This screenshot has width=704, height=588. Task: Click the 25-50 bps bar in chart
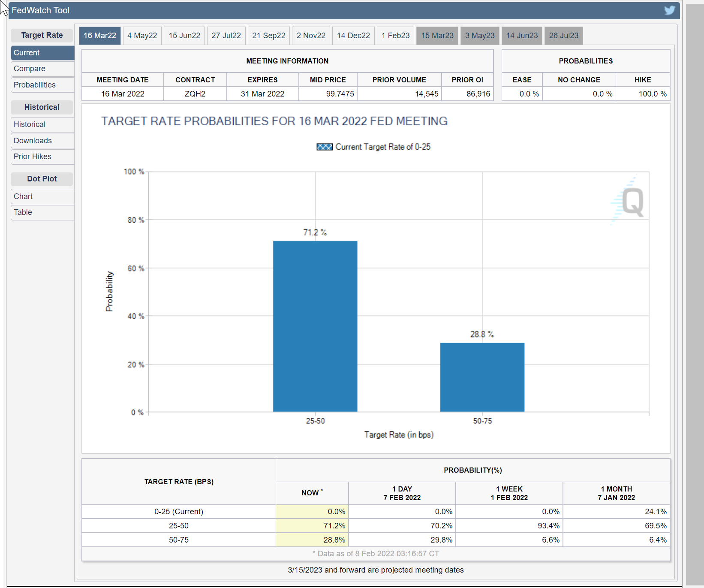click(x=315, y=326)
